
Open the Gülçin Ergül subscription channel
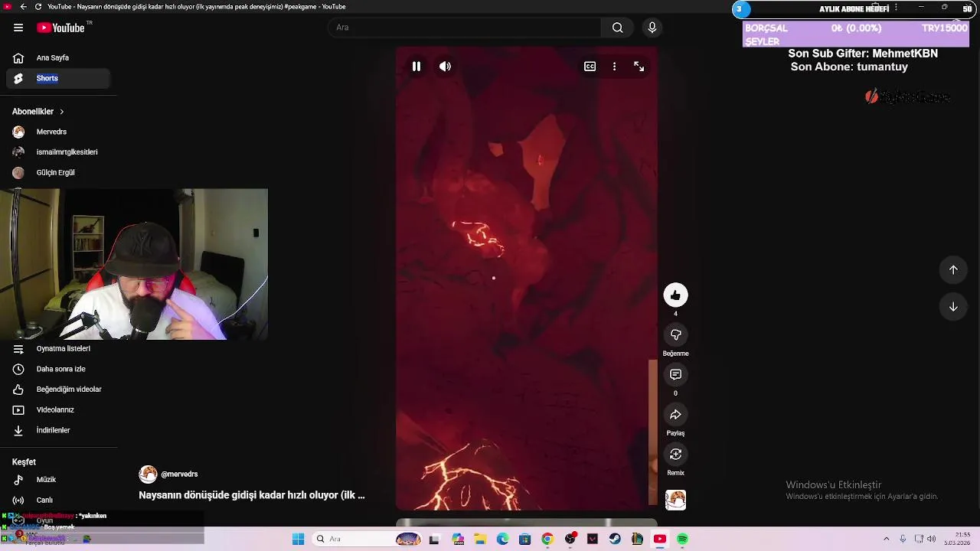(x=58, y=173)
